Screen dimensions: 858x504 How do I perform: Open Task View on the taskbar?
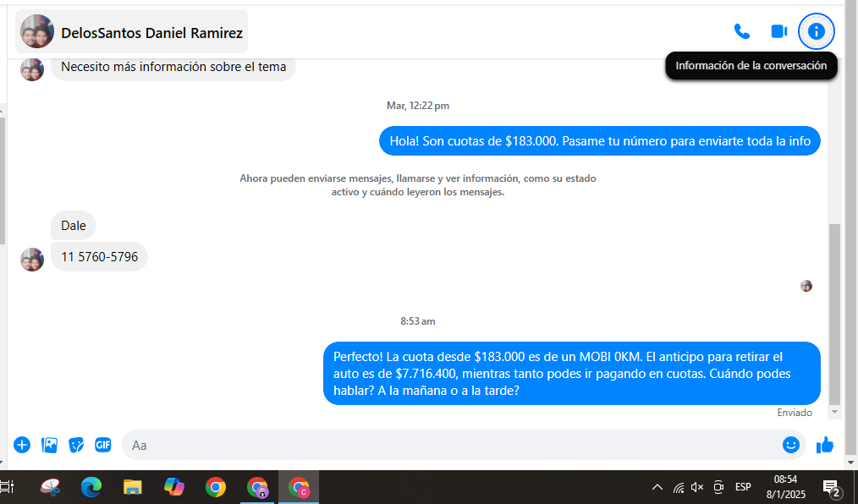7,487
